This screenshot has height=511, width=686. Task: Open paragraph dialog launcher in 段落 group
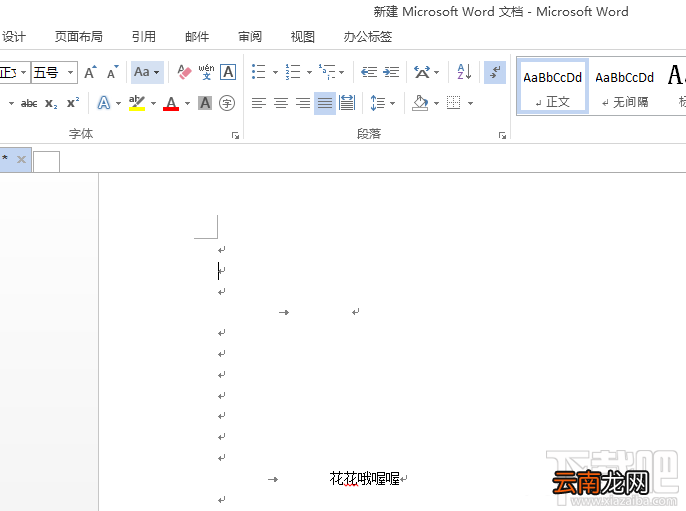(502, 136)
